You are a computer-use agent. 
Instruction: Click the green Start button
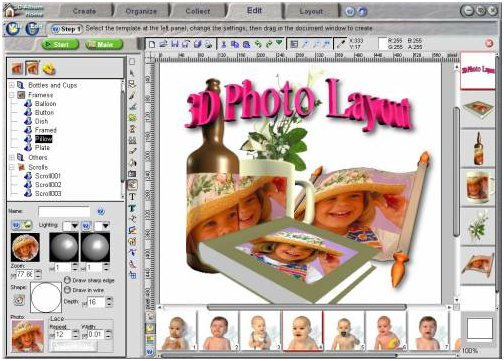point(60,44)
